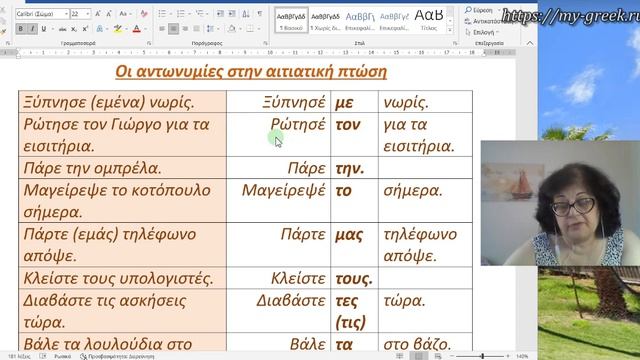The width and height of the screenshot is (640, 360).
Task: Toggle show paragraph marks
Action: pyautogui.click(x=260, y=14)
